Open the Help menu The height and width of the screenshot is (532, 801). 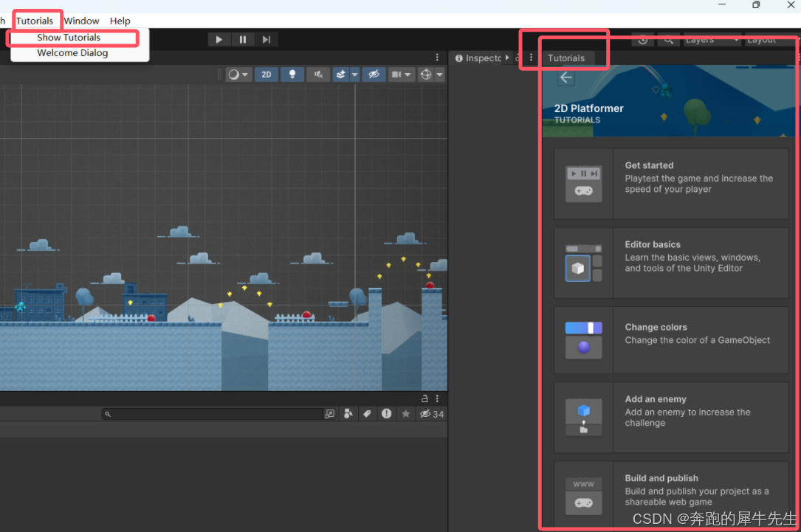pyautogui.click(x=120, y=21)
